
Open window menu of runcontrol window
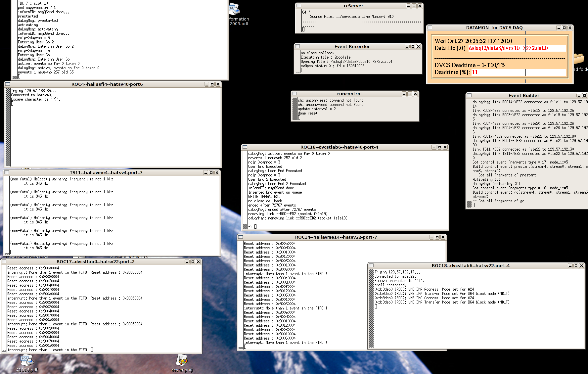(x=294, y=94)
